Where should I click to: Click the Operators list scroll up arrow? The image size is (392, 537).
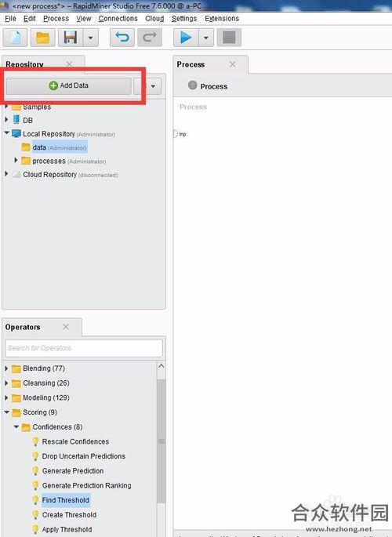pyautogui.click(x=162, y=366)
